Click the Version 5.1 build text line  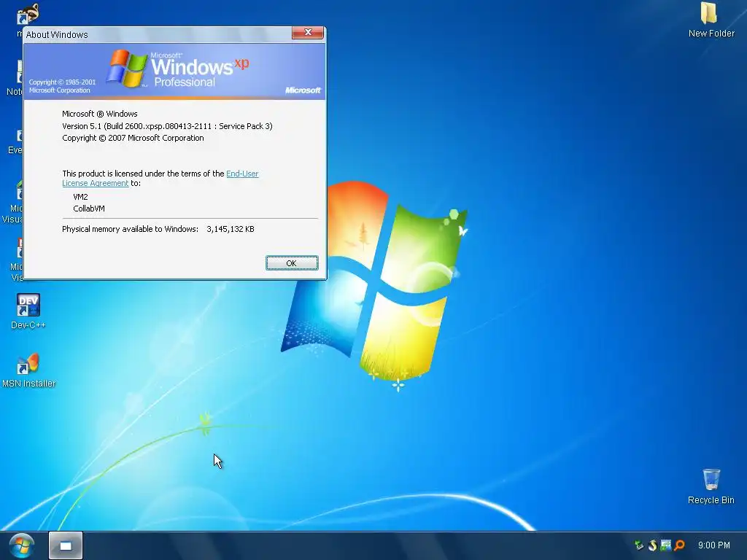point(167,126)
